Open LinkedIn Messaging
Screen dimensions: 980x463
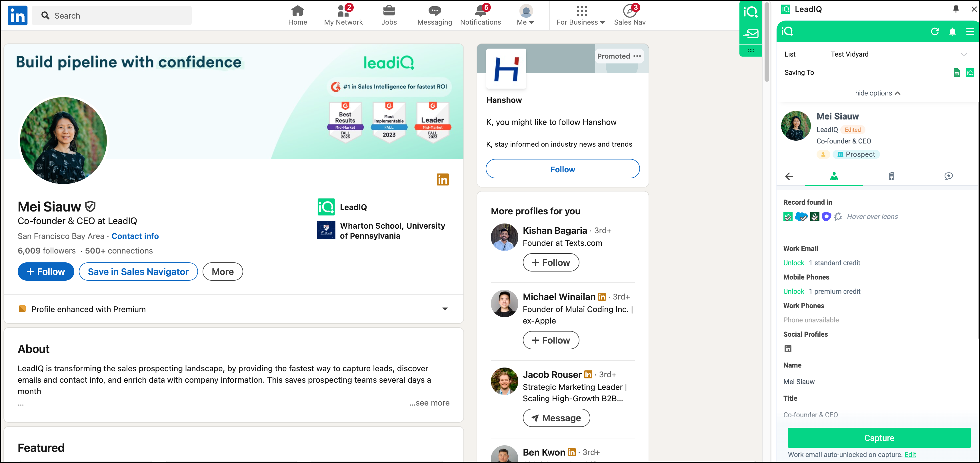[435, 16]
